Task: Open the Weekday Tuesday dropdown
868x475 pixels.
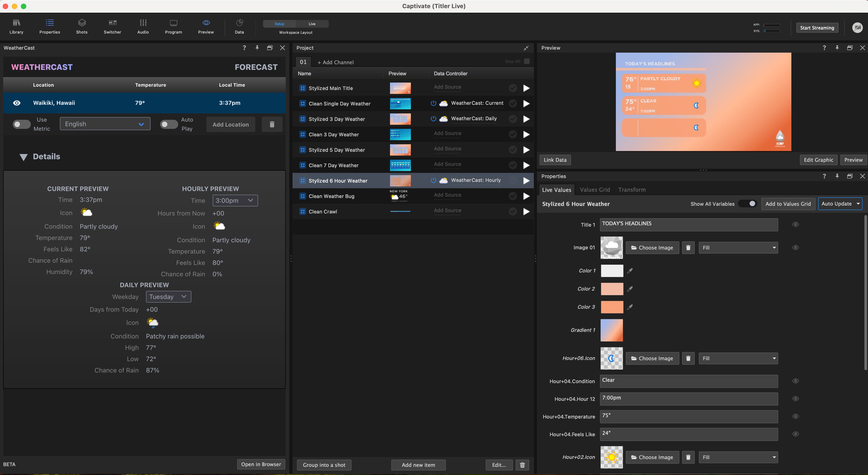Action: [x=168, y=297]
